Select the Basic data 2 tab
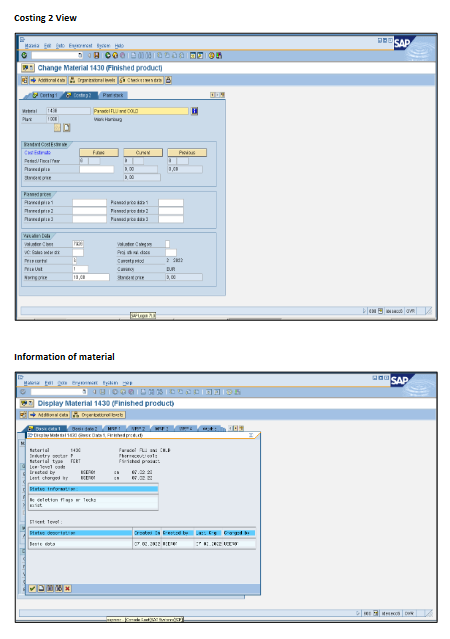Viewport: 450px width, 639px height. tap(85, 428)
